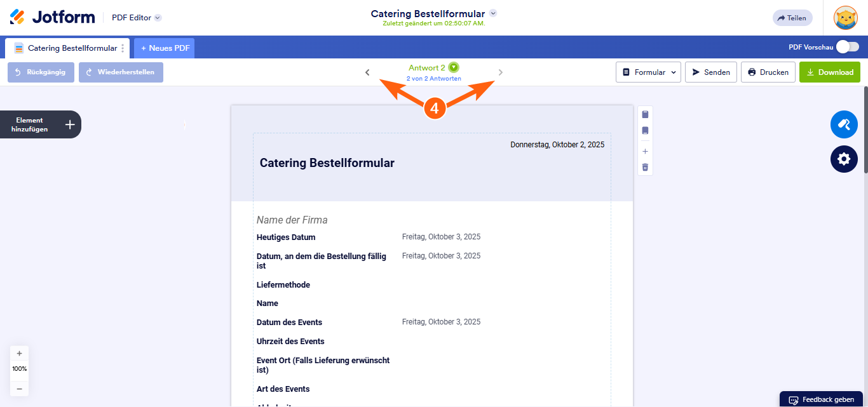The height and width of the screenshot is (407, 868).
Task: Open the gear settings panel
Action: pyautogui.click(x=844, y=159)
